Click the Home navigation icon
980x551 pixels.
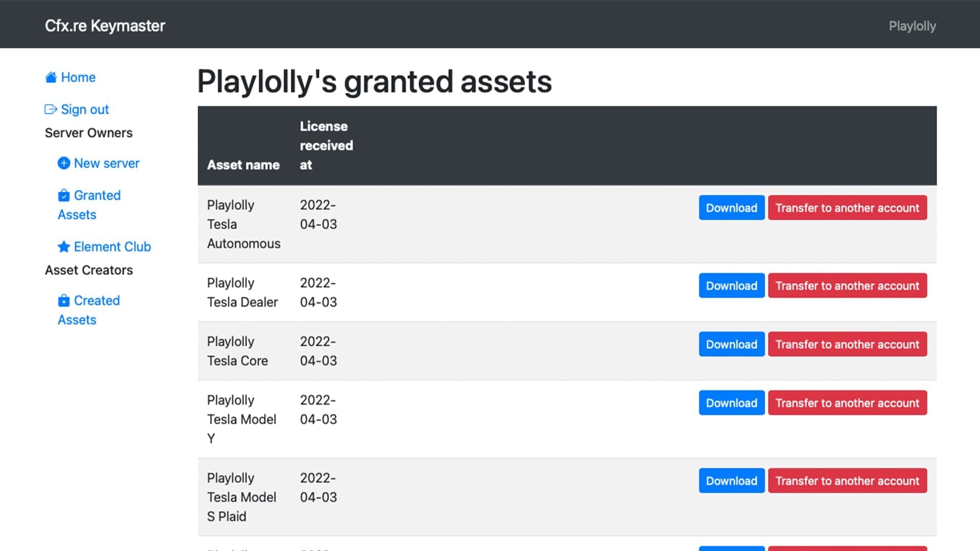pos(51,77)
